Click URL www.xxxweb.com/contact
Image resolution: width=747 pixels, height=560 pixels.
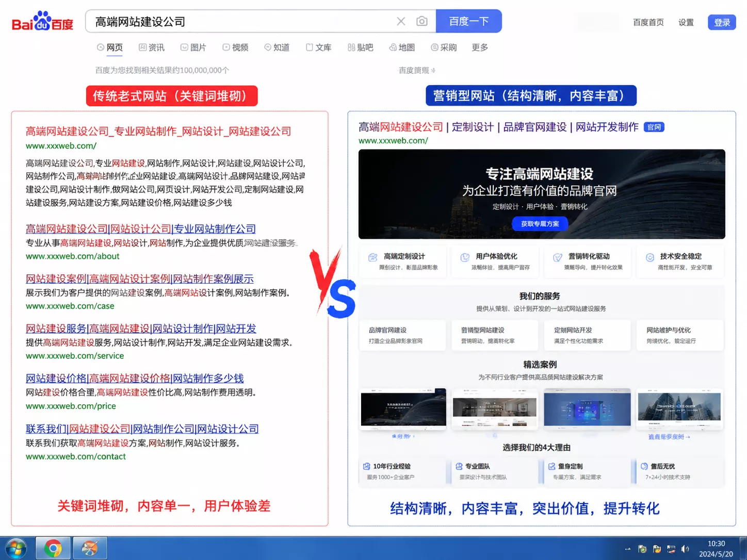click(x=76, y=456)
